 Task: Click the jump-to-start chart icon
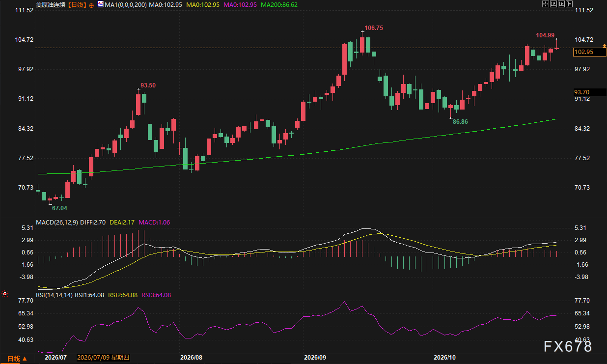pos(553,4)
